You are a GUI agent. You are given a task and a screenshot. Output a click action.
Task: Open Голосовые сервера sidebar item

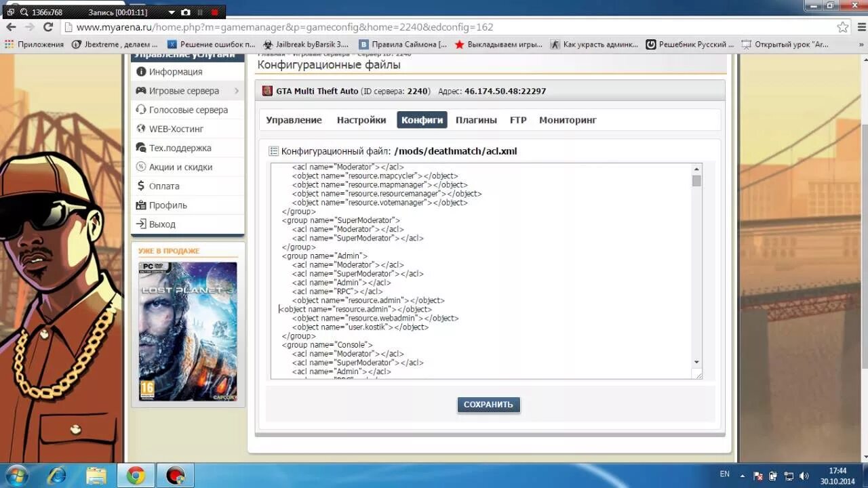coord(187,110)
